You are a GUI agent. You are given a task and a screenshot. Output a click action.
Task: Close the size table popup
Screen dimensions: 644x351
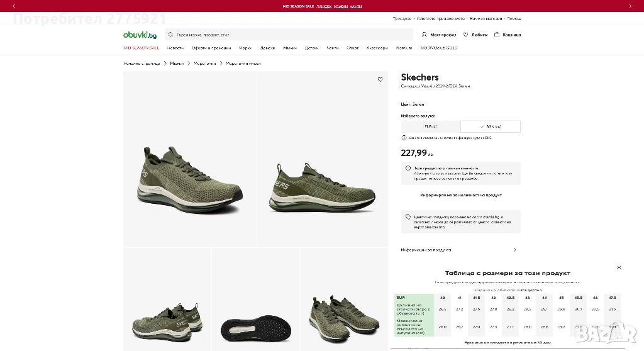pos(618,267)
